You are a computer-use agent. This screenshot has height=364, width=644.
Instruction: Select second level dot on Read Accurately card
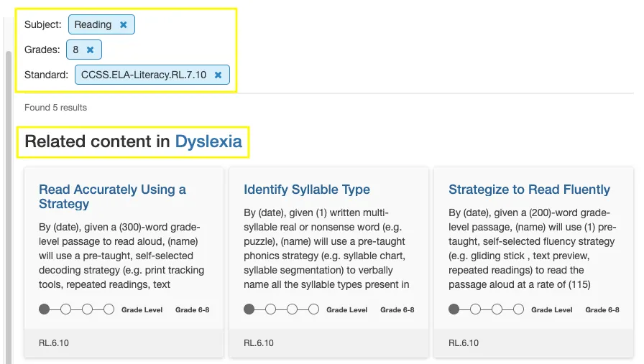click(66, 309)
